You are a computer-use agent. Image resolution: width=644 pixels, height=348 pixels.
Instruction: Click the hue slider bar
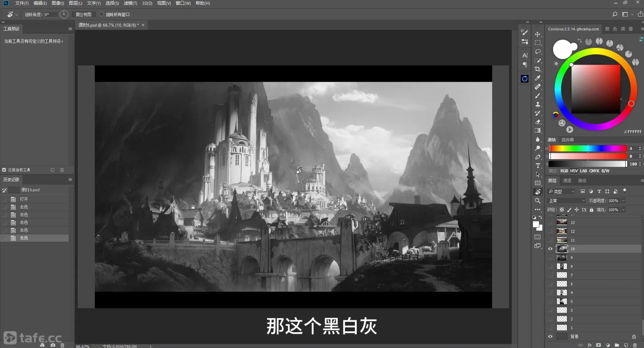coord(588,148)
